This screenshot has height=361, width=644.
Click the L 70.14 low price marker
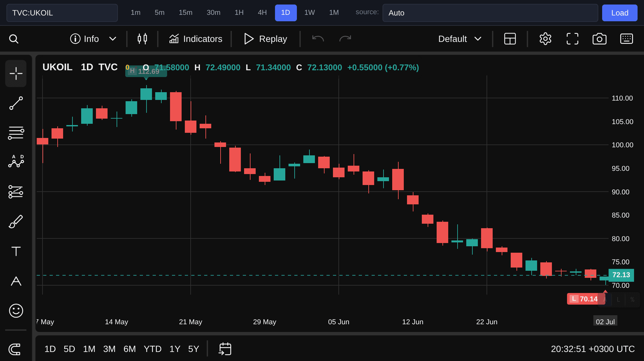[585, 299]
